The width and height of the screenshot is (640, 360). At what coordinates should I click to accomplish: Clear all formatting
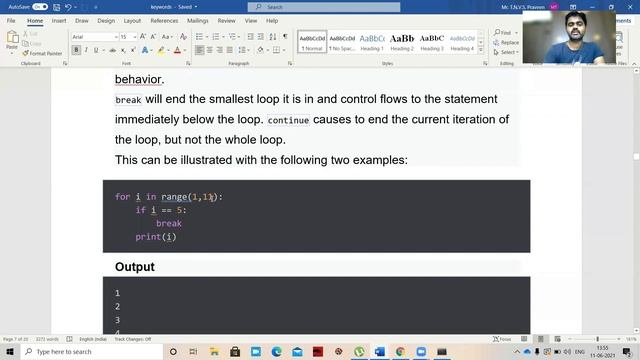click(x=183, y=37)
